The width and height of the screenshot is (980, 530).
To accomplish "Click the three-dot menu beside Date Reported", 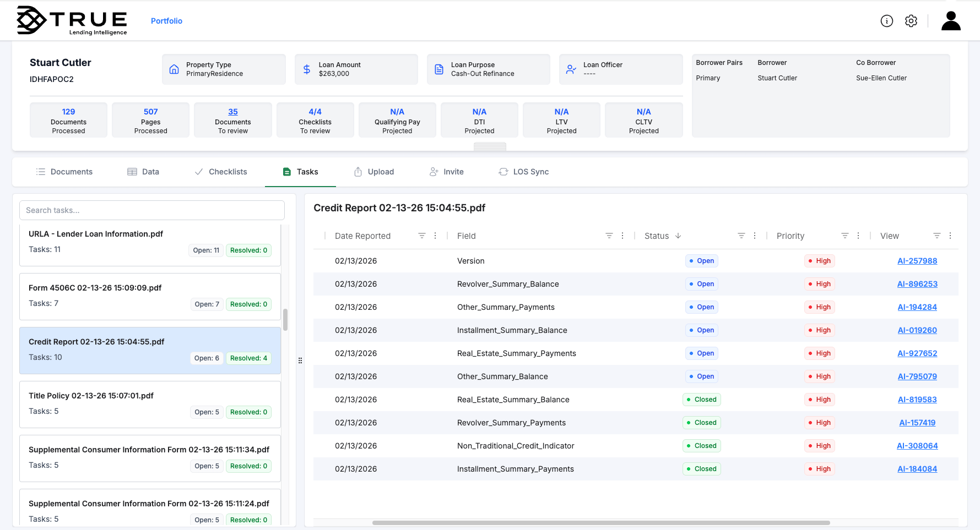I will 435,236.
